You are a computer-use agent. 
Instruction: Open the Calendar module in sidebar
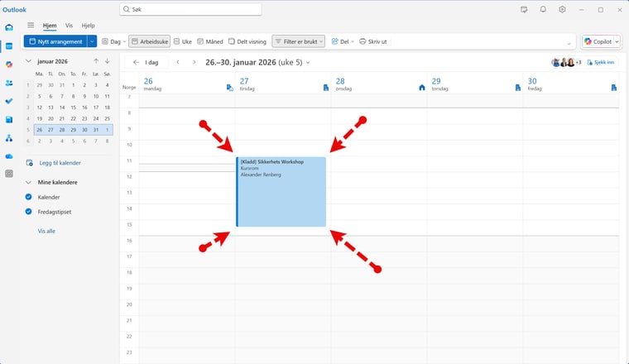(9, 46)
